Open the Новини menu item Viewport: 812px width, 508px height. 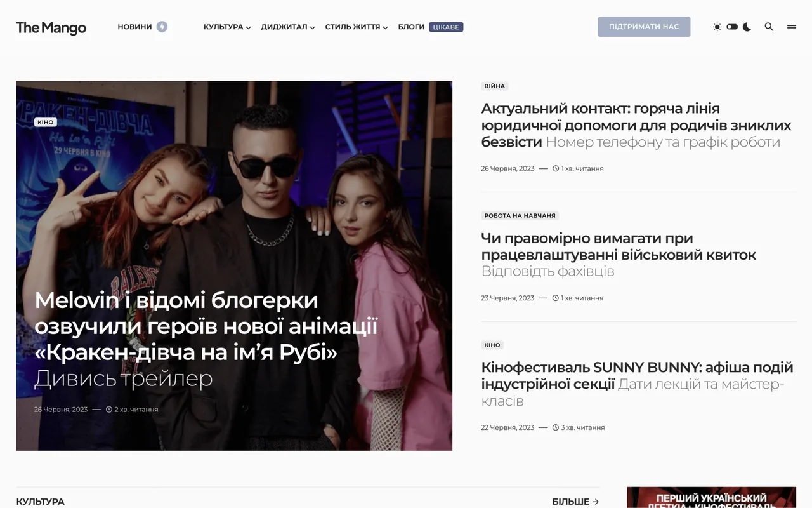134,27
